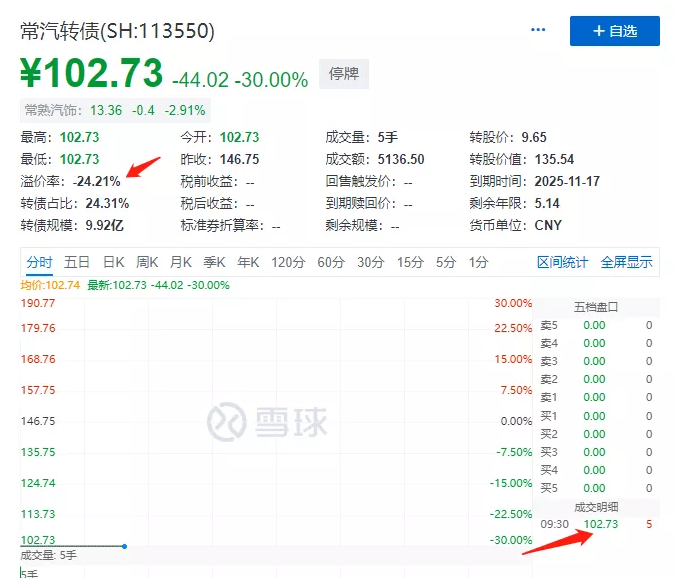Screen dimensions: 687x582
Task: Click the 溢价率 -24.21% value
Action: click(x=96, y=181)
